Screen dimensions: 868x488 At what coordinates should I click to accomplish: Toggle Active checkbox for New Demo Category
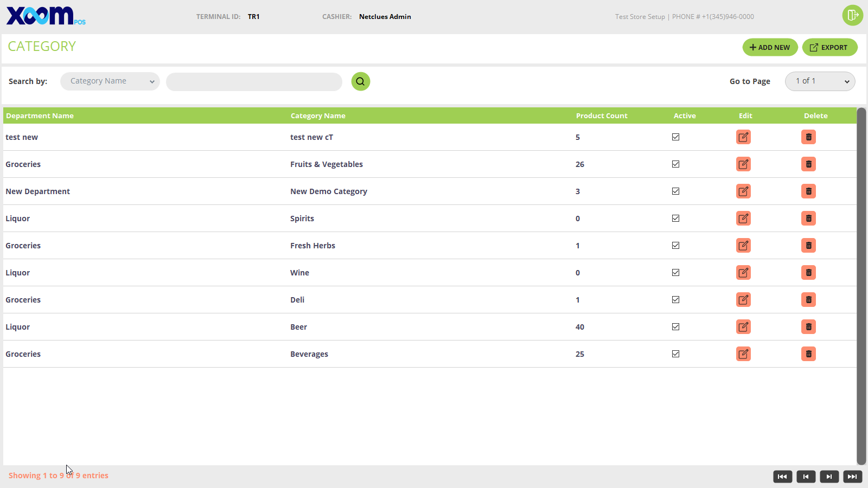click(x=675, y=191)
